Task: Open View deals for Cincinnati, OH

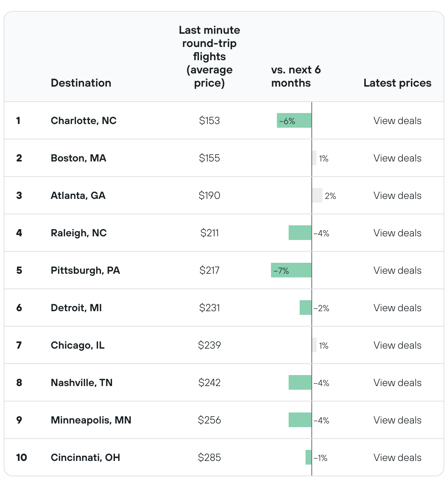Action: click(397, 458)
